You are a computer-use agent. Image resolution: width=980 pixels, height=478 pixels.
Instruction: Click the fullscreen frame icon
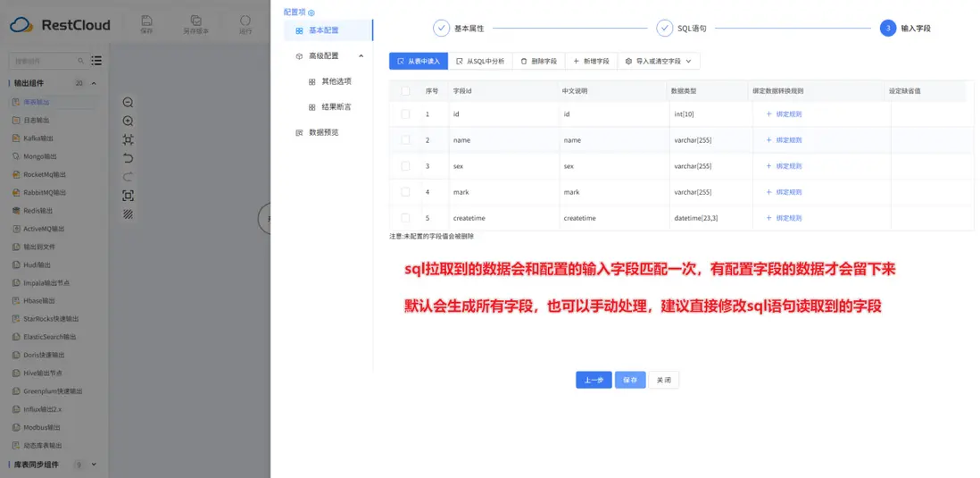pos(129,195)
